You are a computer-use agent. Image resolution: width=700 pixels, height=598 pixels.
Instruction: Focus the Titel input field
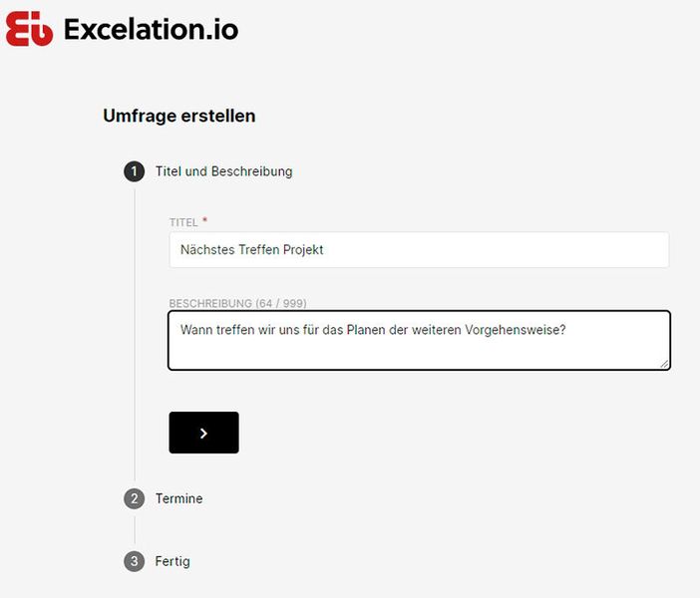[x=419, y=250]
